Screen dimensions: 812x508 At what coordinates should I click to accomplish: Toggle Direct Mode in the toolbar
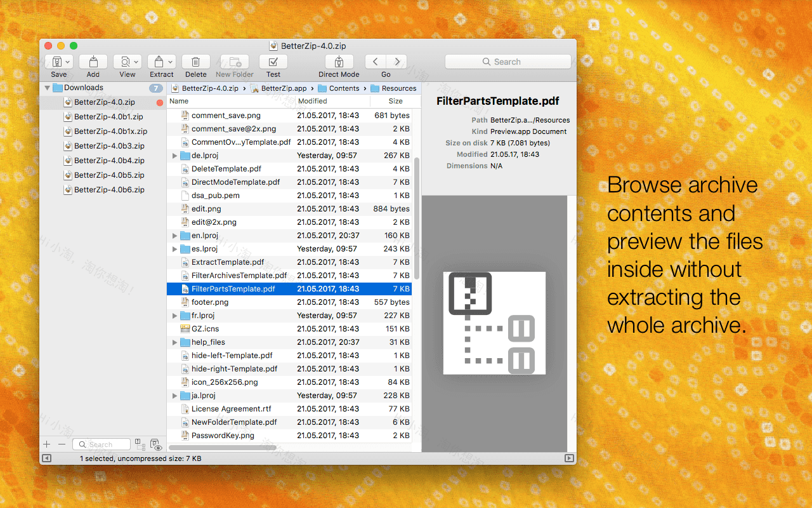click(x=338, y=62)
